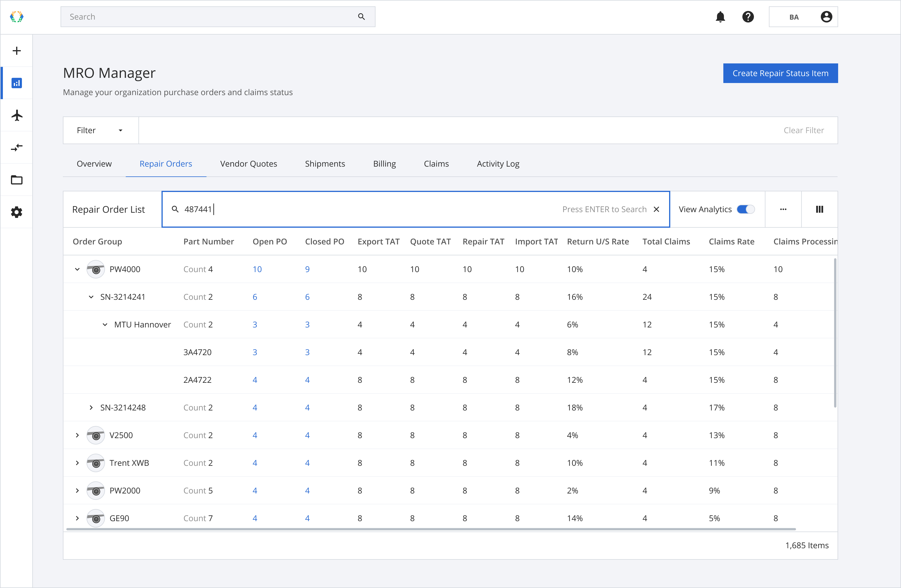The height and width of the screenshot is (588, 901).
Task: Click the search icon in repair order field
Action: [x=175, y=209]
